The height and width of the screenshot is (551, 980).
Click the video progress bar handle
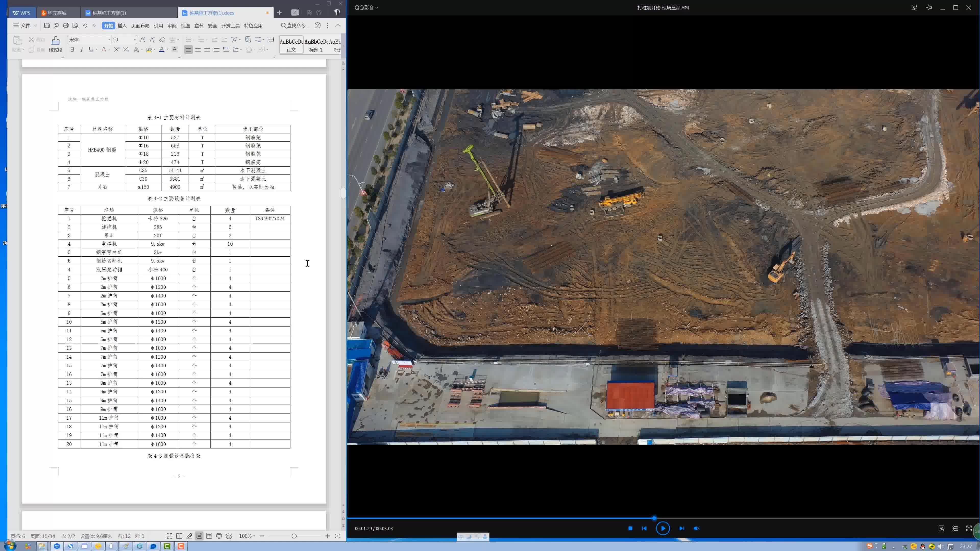654,518
